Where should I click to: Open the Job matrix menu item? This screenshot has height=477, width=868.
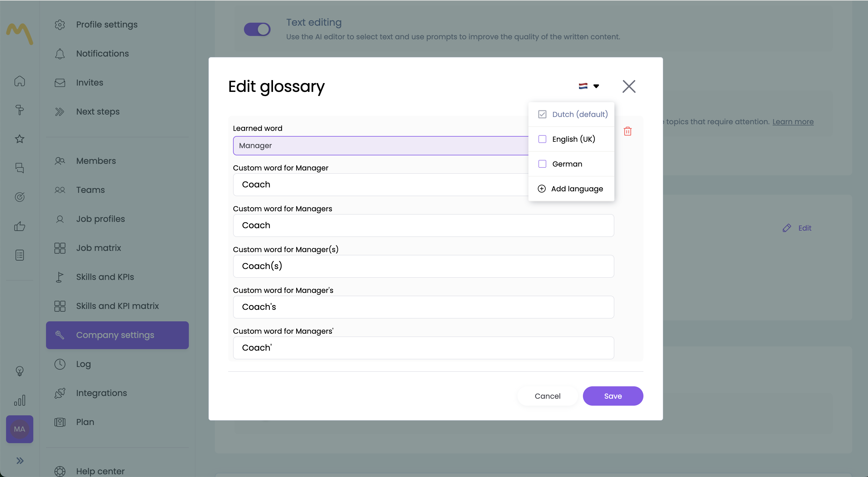pyautogui.click(x=98, y=248)
